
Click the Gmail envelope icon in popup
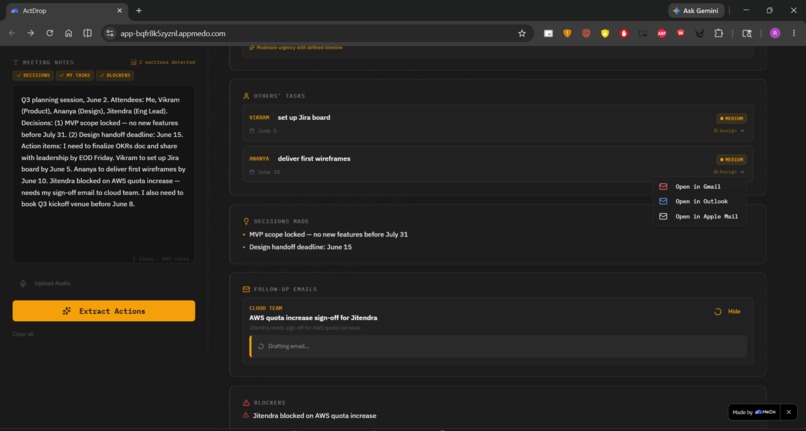click(663, 187)
